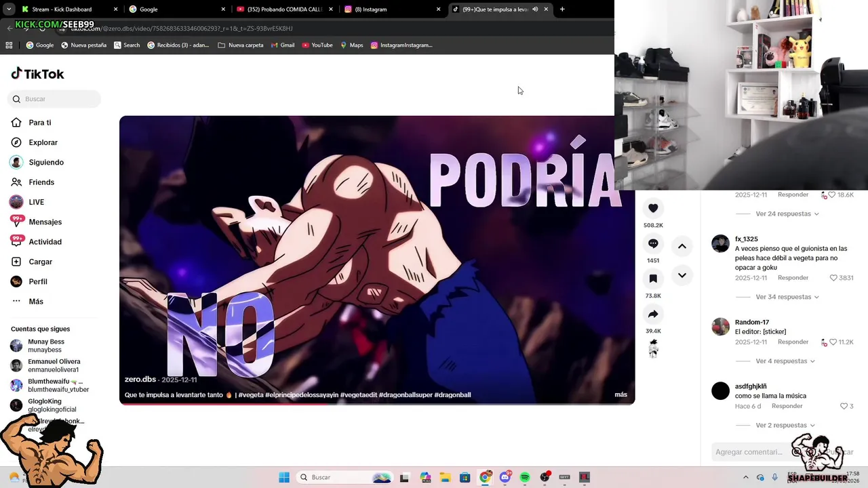Open Random-17's profile avatar
Screen dimensions: 868x488
[720, 327]
